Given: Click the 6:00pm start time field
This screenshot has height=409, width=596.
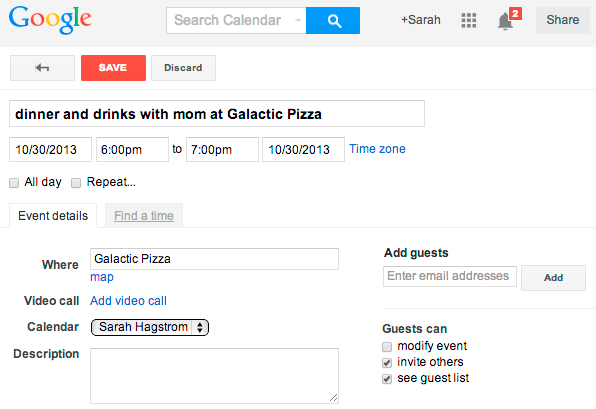Looking at the screenshot, I should point(132,149).
